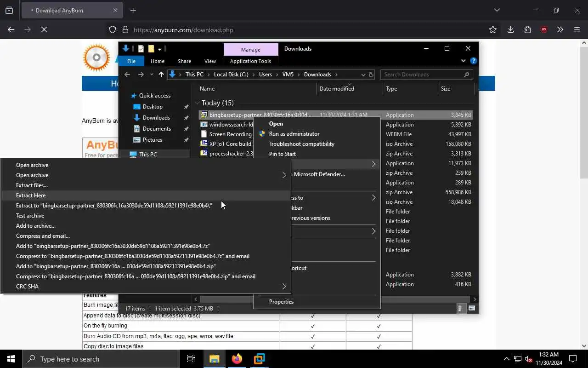
Task: Select This PC in navigation pane
Action: (x=148, y=155)
